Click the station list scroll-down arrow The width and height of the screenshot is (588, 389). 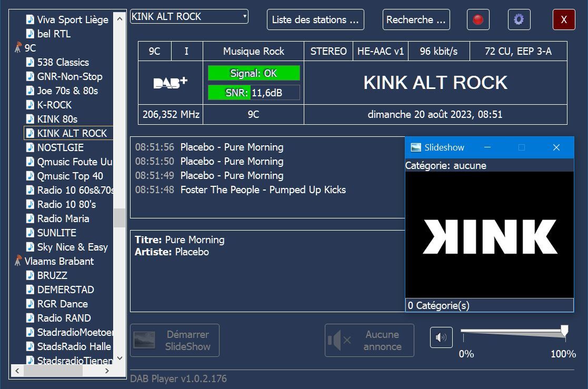coord(119,358)
